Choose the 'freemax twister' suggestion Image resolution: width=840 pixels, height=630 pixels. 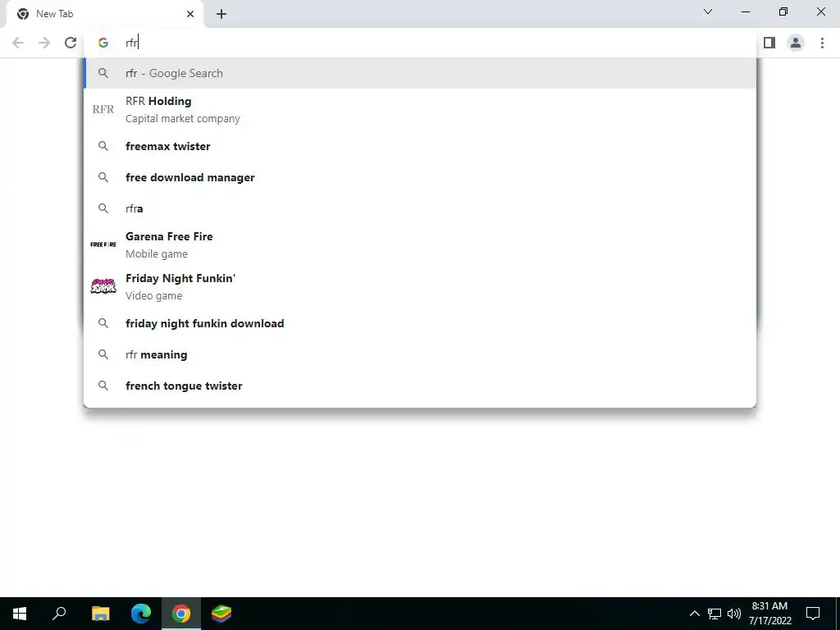(420, 146)
